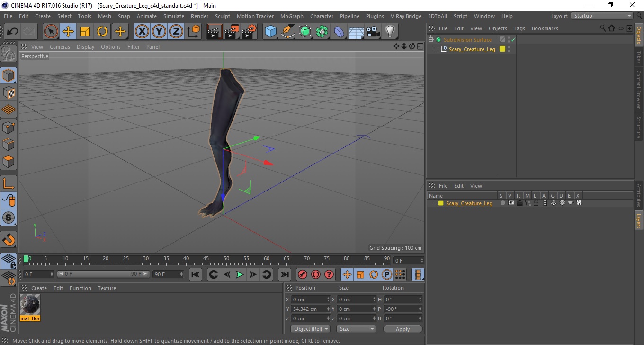Switch to Polygons mode
The height and width of the screenshot is (345, 644).
pyautogui.click(x=9, y=161)
